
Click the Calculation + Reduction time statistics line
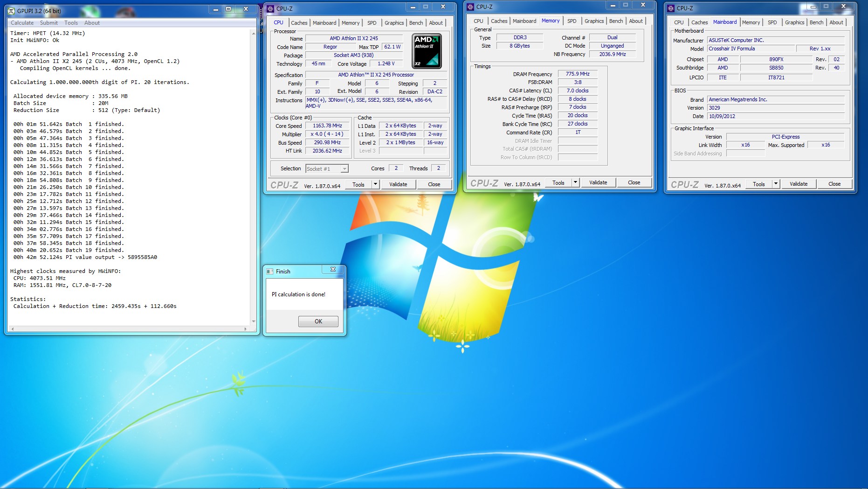coord(95,306)
